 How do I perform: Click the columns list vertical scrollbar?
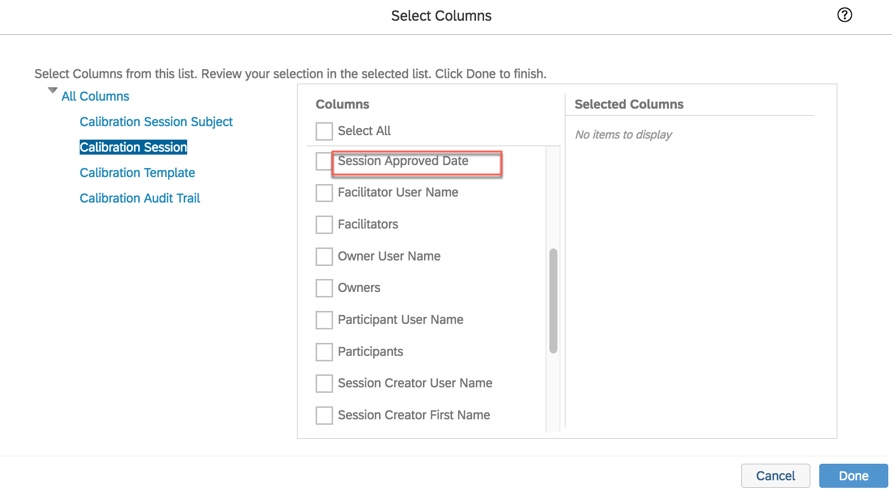[554, 300]
